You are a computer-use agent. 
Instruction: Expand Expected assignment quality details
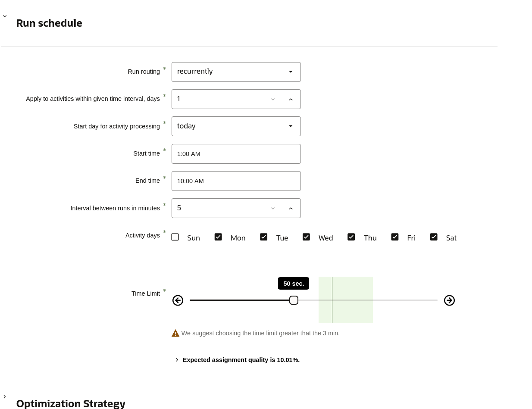(177, 360)
